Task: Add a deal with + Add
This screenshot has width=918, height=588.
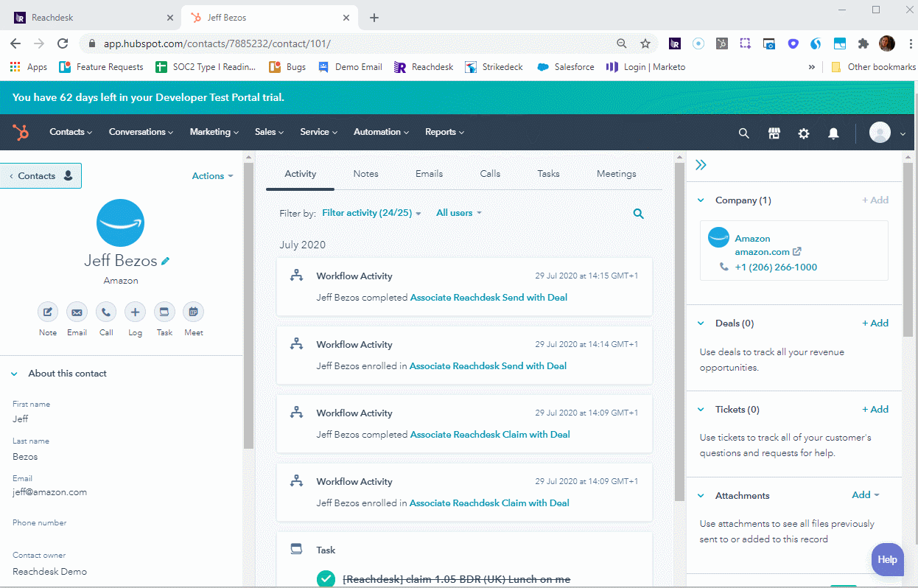Action: coord(875,323)
